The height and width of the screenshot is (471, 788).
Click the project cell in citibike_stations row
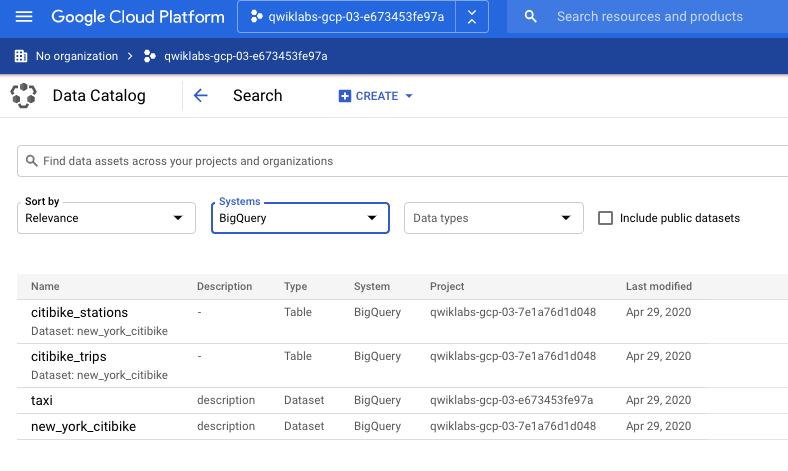click(x=513, y=312)
